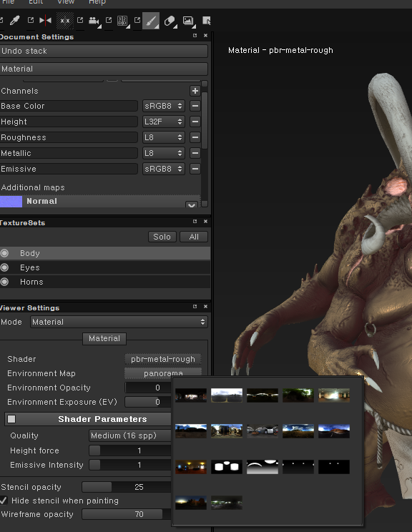Select the projection image tool
Image resolution: width=412 pixels, height=532 pixels.
pyautogui.click(x=188, y=21)
